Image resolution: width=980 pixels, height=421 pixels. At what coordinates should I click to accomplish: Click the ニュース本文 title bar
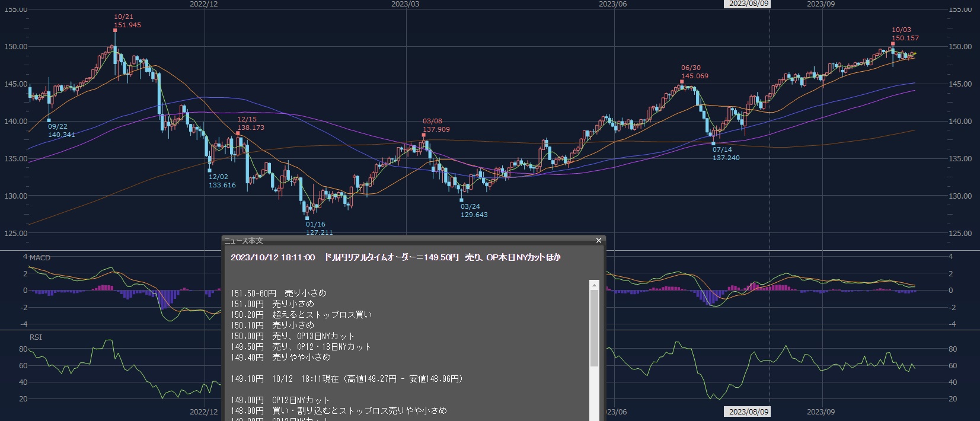point(409,241)
